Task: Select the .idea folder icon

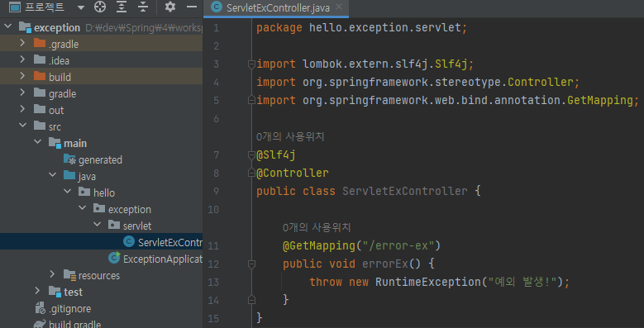Action: pyautogui.click(x=40, y=60)
